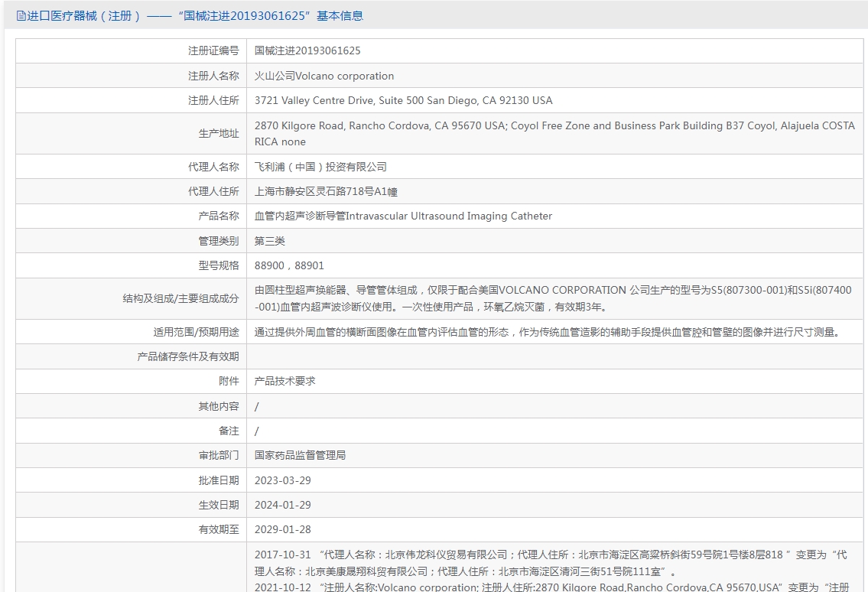Select the 产品储存条件及有效期 label
Screen dimensions: 868x592
click(188, 356)
